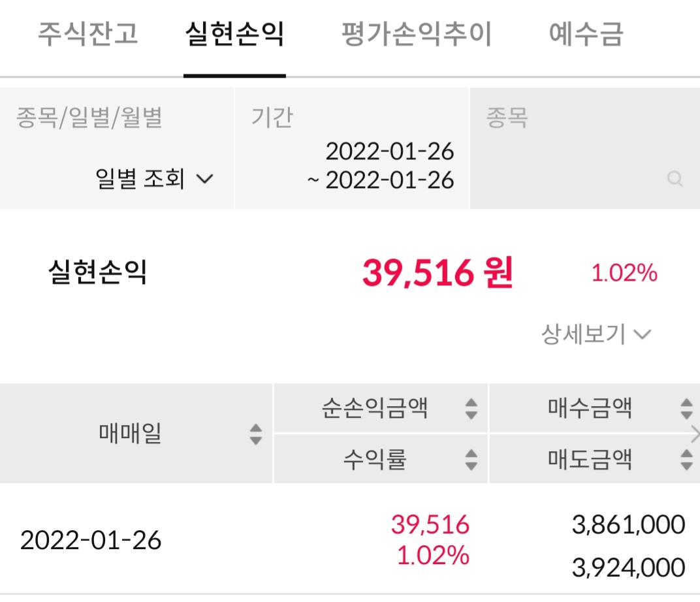Open the 예수금 tab
Image resolution: width=700 pixels, height=602 pixels.
pos(586,35)
